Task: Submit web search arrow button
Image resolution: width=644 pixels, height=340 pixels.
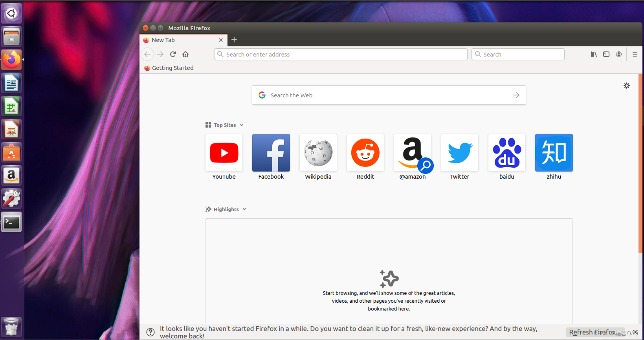Action: 516,95
